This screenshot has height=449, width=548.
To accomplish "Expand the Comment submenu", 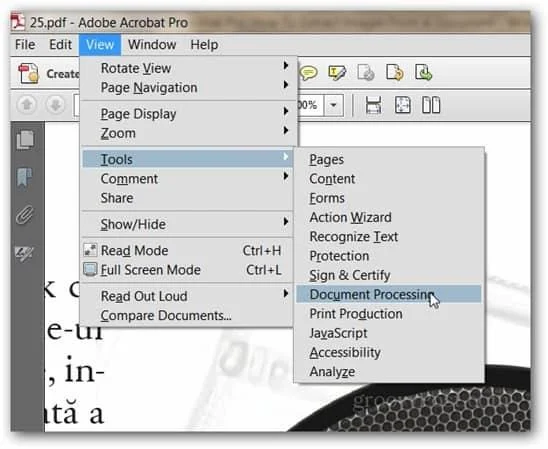I will [x=286, y=176].
